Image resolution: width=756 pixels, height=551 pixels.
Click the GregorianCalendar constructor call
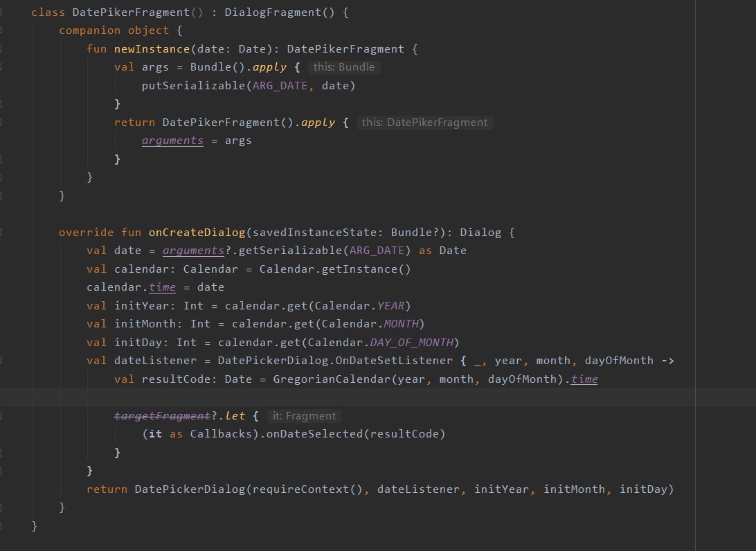tap(332, 379)
